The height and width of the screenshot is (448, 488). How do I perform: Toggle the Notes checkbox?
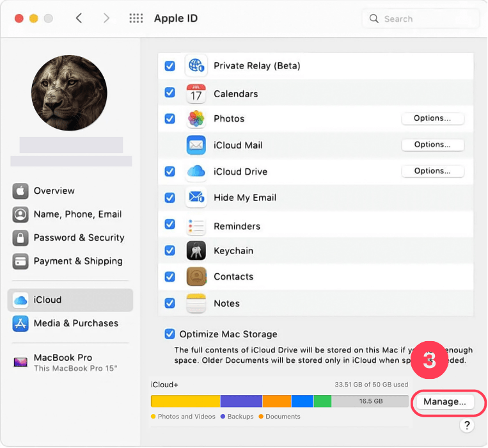[x=170, y=303]
